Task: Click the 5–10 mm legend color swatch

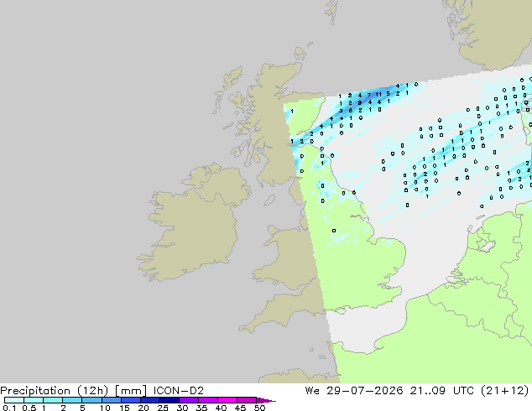Action: (91, 400)
